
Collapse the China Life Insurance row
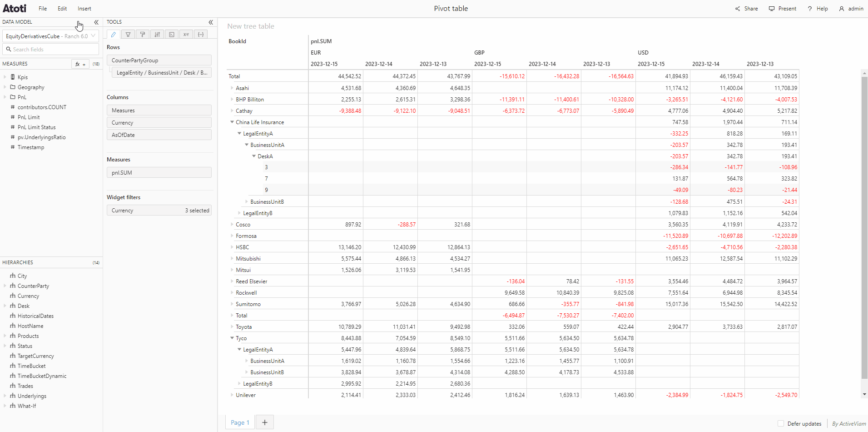click(232, 122)
